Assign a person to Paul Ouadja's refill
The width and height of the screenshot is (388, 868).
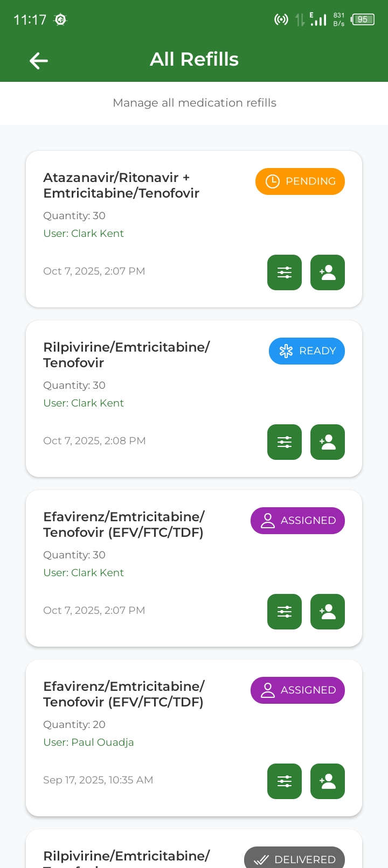coord(328,781)
